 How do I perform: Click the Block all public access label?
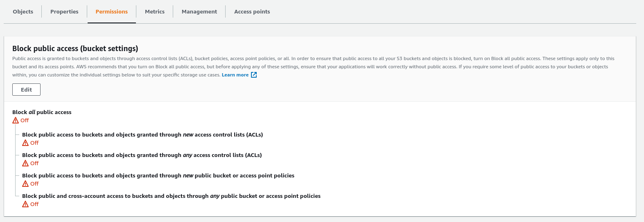(x=42, y=112)
